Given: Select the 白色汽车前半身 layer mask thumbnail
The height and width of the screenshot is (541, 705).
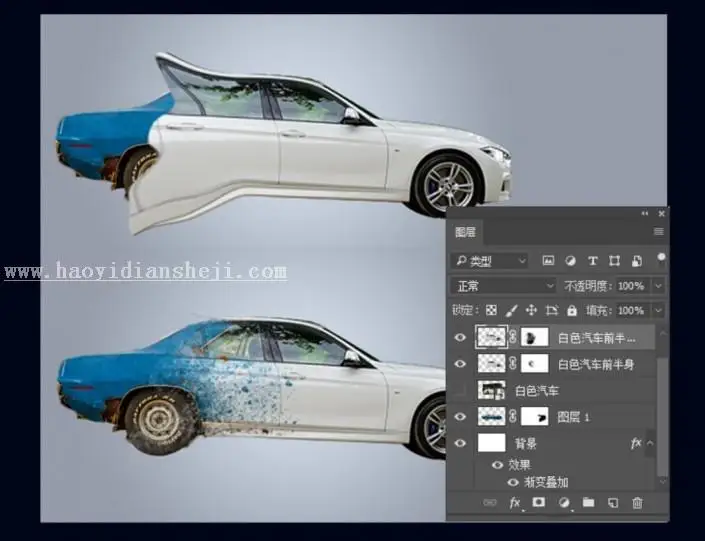Looking at the screenshot, I should 535,364.
